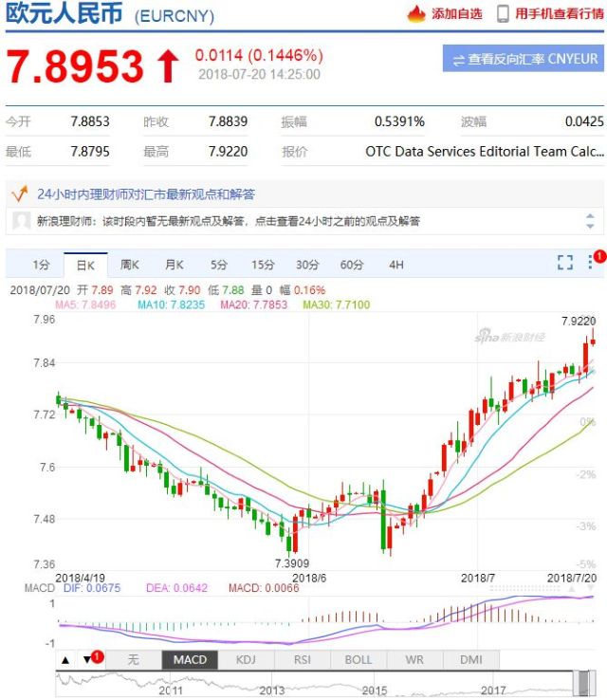Click the 新浪理财师 avatar thumbnail
Image resolution: width=607 pixels, height=700 pixels.
pyautogui.click(x=21, y=221)
